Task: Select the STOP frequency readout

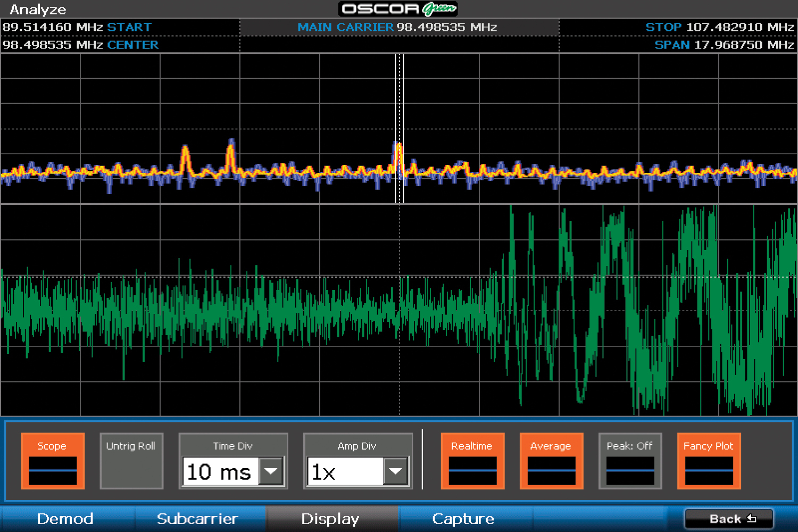Action: point(719,27)
